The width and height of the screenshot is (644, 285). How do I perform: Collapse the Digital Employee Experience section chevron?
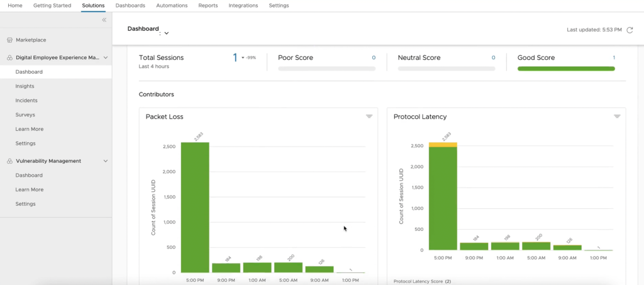(x=105, y=57)
